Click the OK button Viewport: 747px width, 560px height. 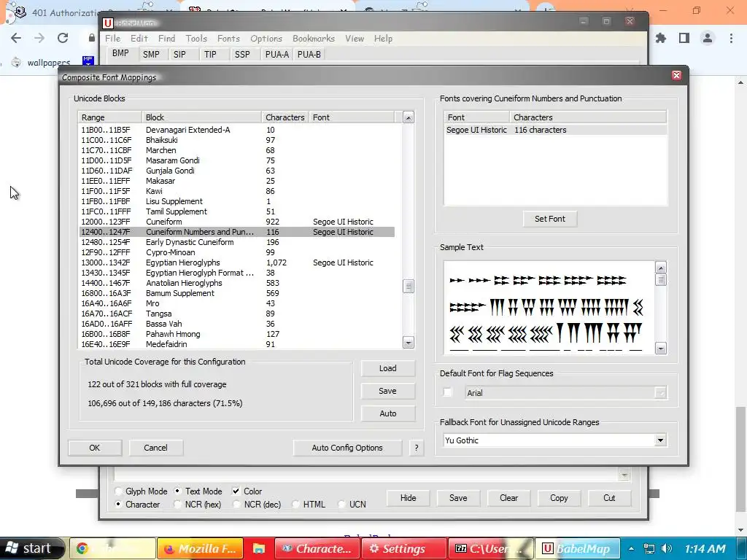pyautogui.click(x=95, y=448)
